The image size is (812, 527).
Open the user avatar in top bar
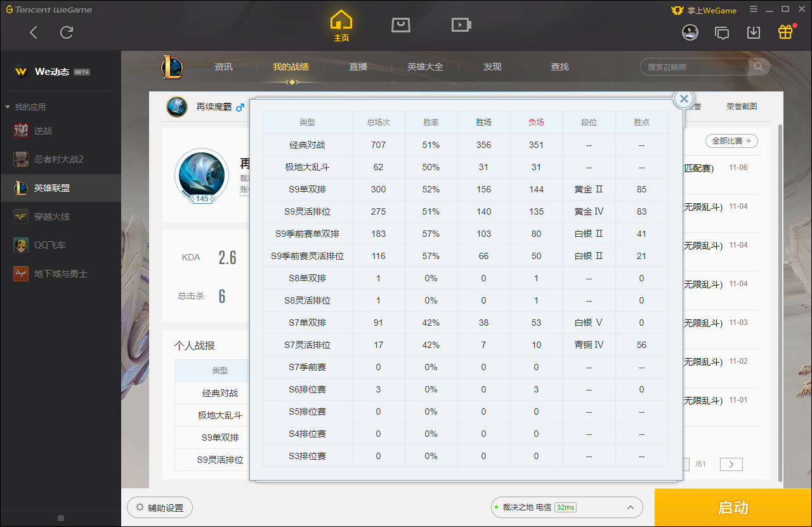tap(690, 32)
